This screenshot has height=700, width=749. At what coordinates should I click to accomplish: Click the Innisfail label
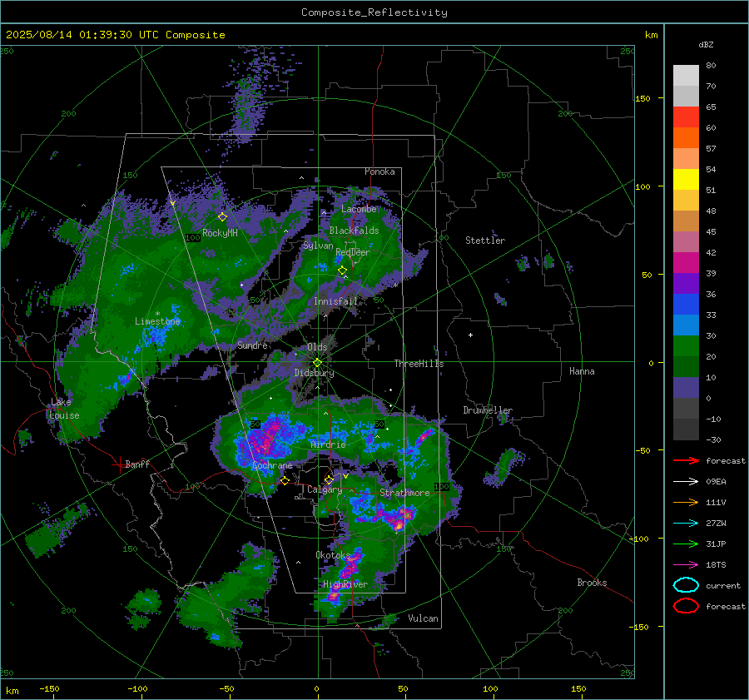(335, 301)
